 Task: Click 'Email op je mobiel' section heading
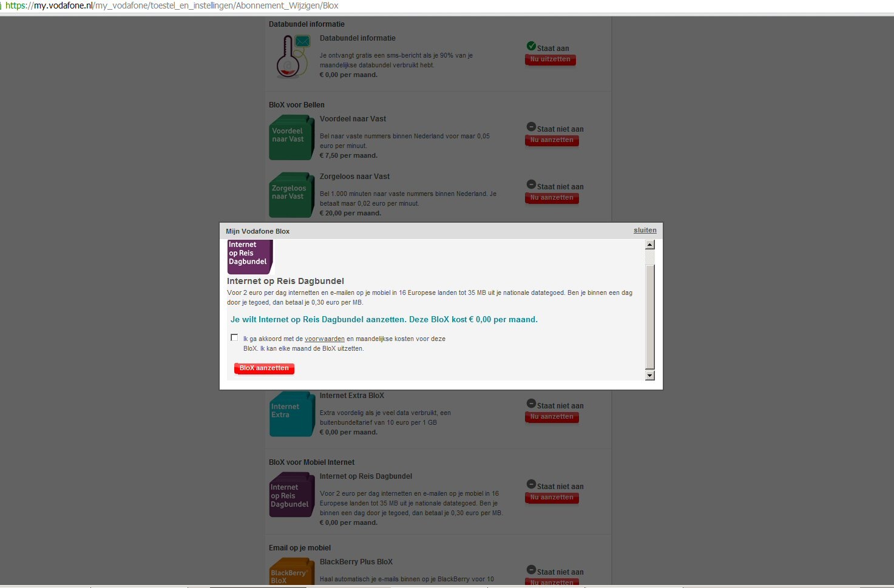(x=300, y=548)
